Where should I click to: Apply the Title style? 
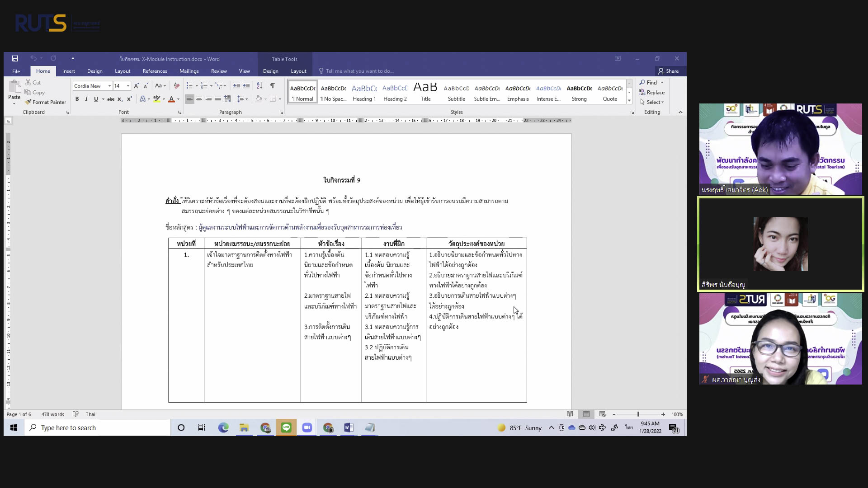coord(425,92)
